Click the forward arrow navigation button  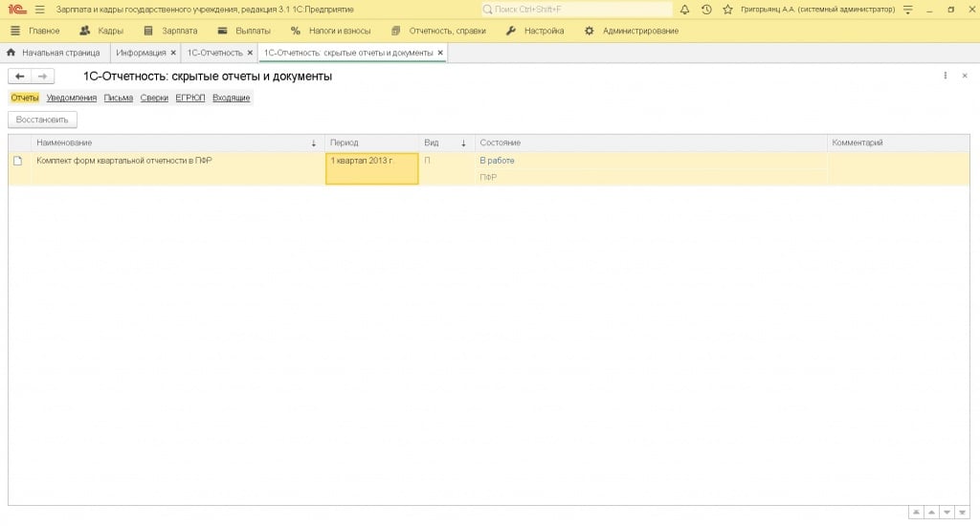[42, 77]
